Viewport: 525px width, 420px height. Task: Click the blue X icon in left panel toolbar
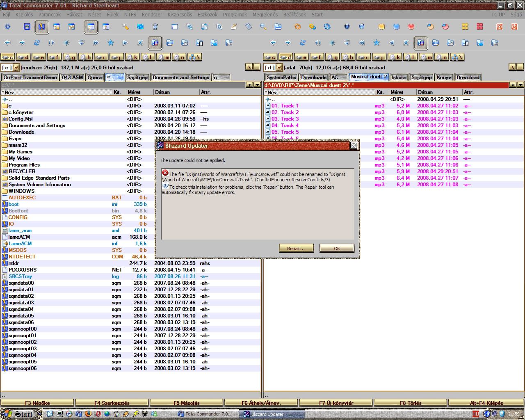(x=140, y=43)
